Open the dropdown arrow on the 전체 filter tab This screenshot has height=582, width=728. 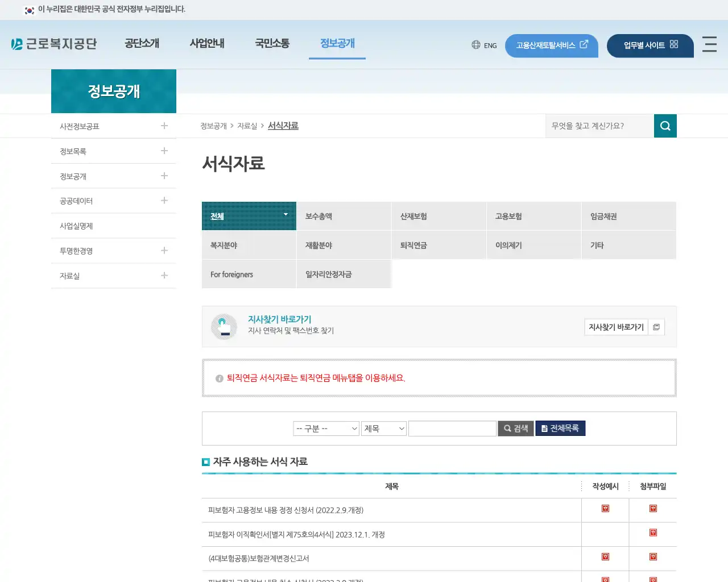[x=286, y=215]
